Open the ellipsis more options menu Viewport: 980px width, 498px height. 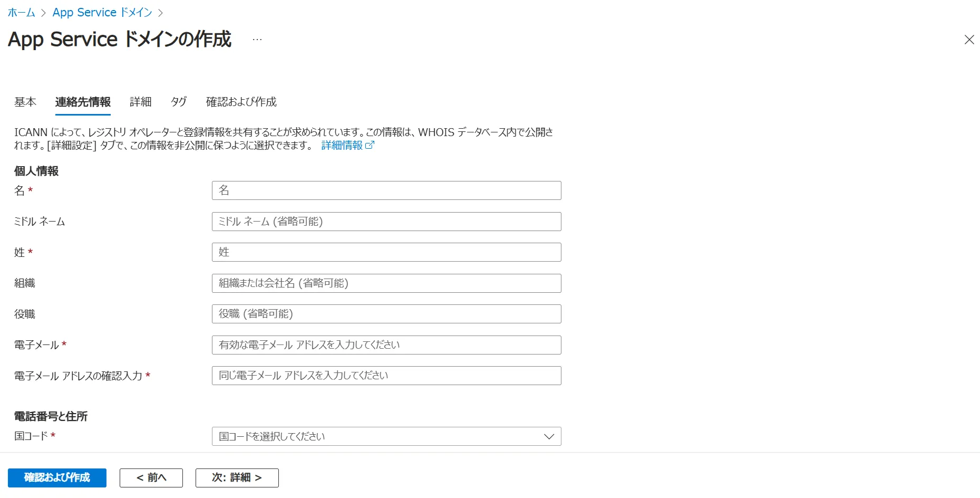(x=257, y=40)
